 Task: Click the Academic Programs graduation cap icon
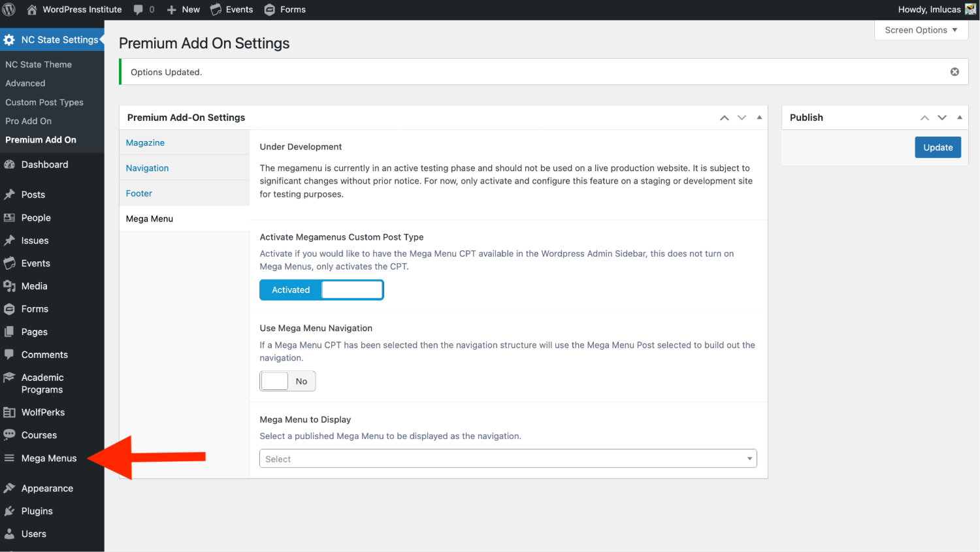coord(9,378)
